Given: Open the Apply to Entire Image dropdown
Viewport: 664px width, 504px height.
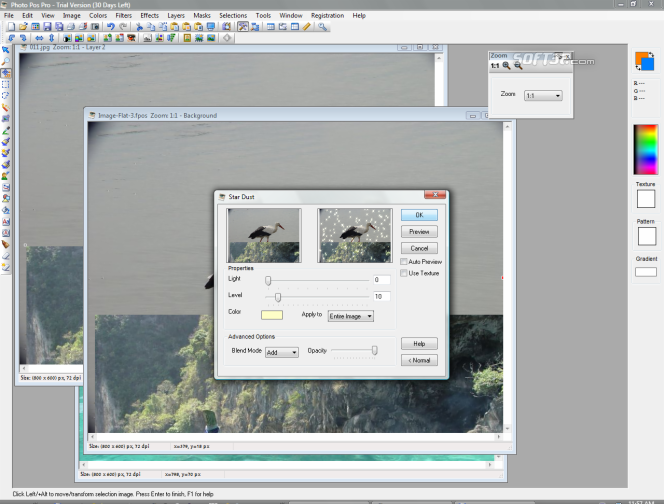Looking at the screenshot, I should coord(351,316).
